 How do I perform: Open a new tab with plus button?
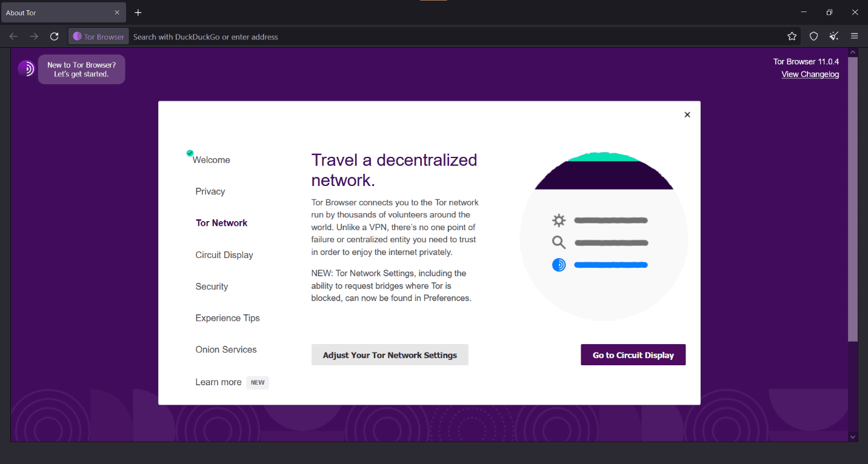tap(138, 13)
